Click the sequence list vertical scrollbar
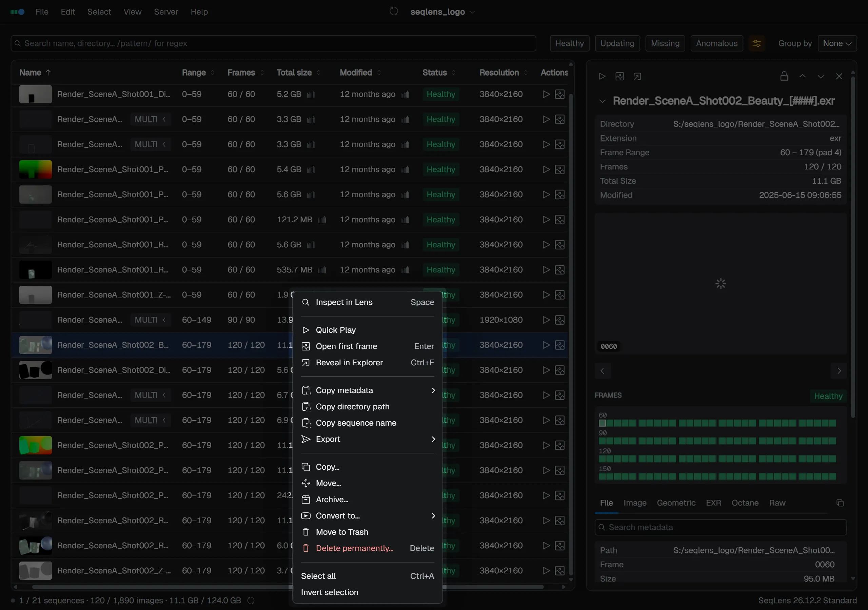 (x=571, y=334)
